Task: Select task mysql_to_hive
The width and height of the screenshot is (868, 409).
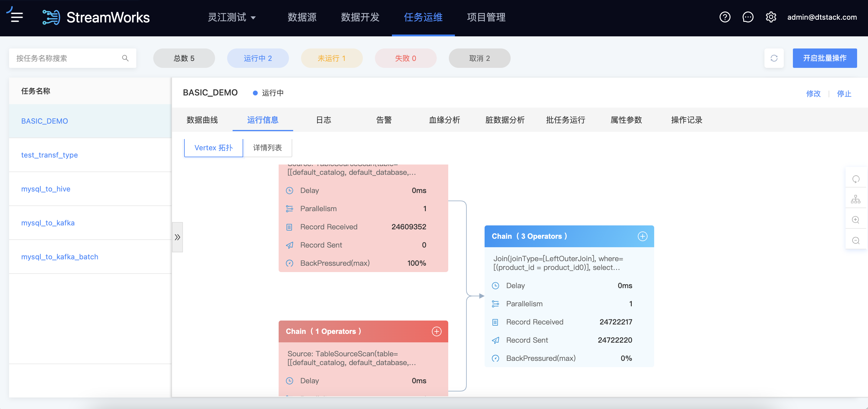Action: (90, 189)
